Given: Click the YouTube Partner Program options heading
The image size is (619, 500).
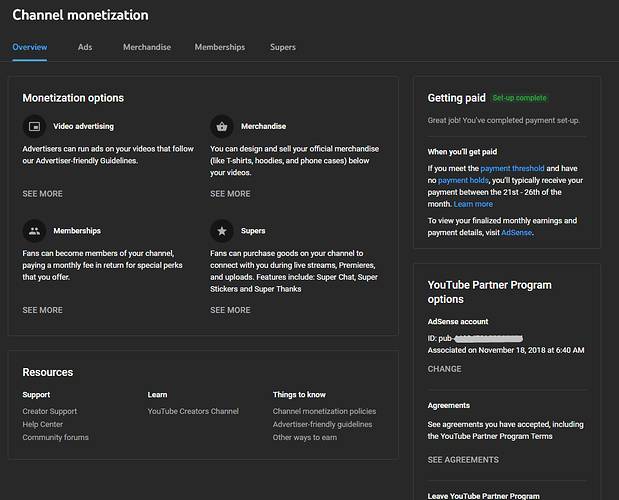Looking at the screenshot, I should point(490,292).
